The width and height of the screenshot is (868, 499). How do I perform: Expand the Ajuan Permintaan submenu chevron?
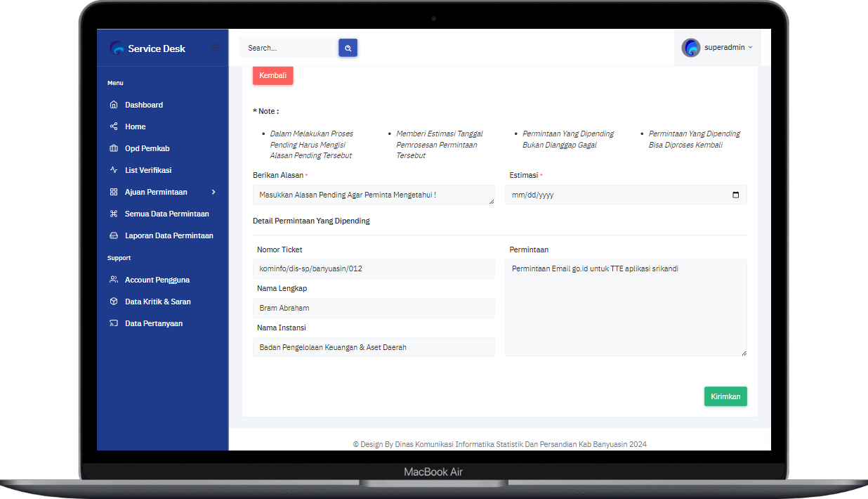213,192
